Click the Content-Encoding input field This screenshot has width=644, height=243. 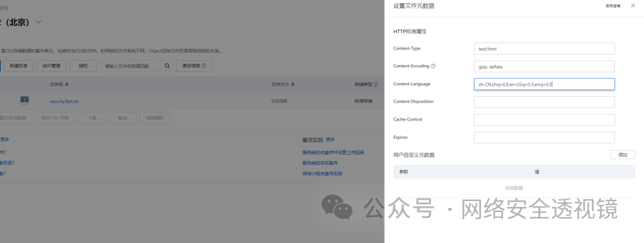544,66
